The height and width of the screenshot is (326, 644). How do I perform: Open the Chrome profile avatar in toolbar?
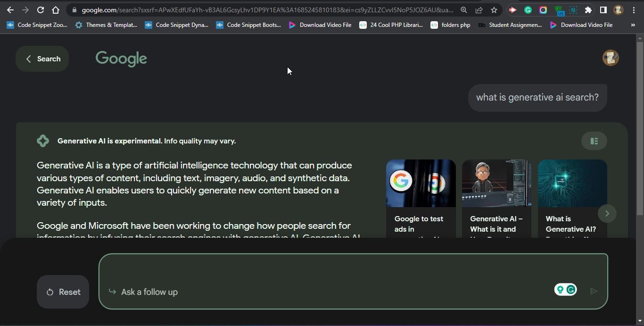click(619, 10)
